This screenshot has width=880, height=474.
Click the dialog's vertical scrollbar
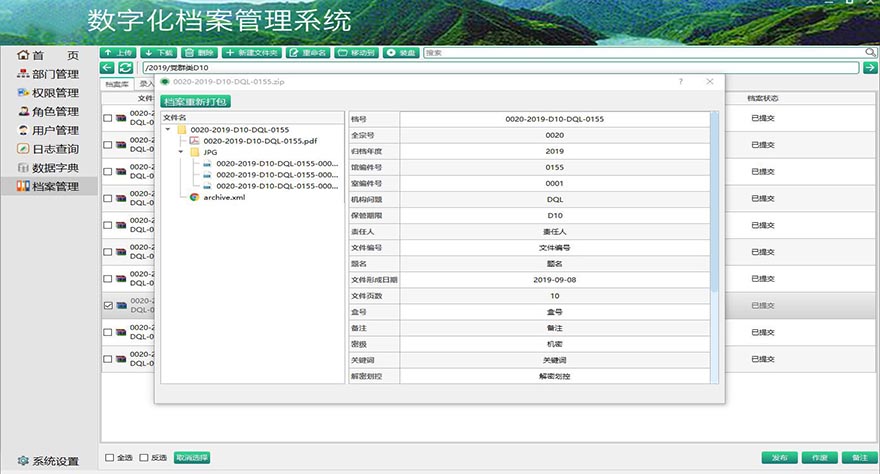(x=714, y=200)
